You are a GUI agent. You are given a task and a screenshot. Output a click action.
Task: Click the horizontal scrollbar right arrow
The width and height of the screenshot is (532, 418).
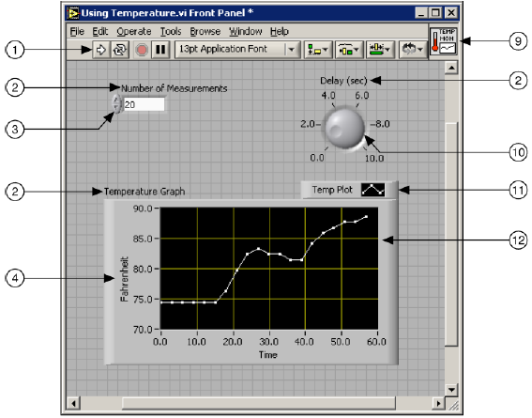438,403
